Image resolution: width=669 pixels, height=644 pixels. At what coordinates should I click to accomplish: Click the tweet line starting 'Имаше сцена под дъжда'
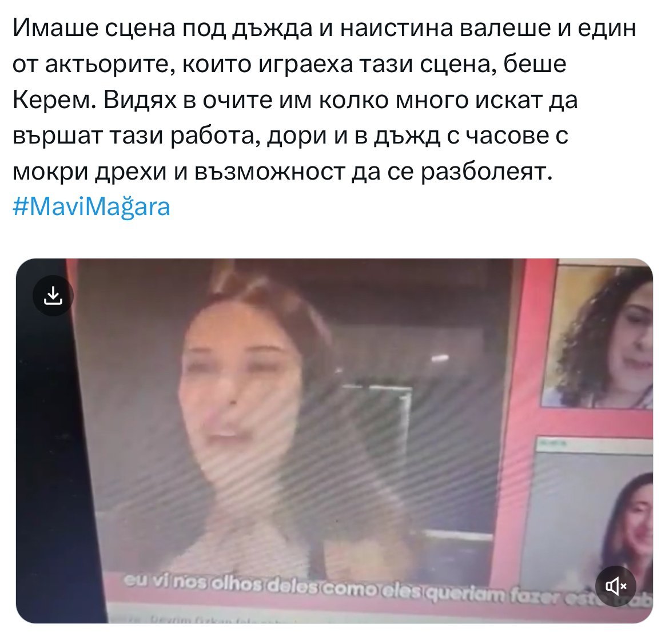coord(324,28)
